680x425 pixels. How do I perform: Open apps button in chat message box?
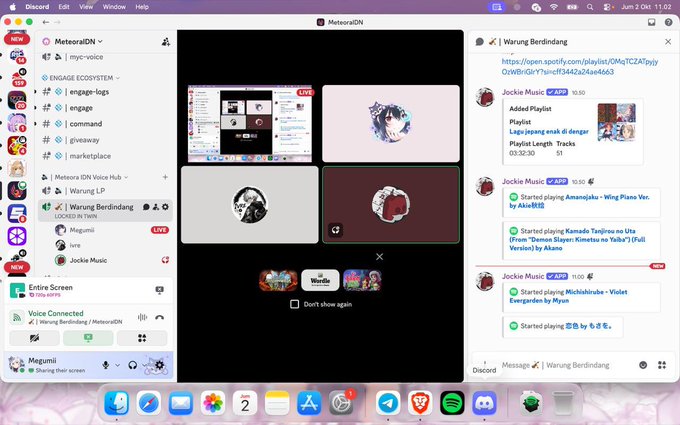point(662,365)
